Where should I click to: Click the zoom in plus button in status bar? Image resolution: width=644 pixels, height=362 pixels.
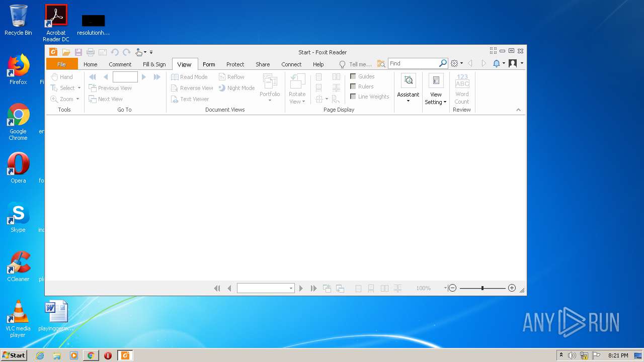tap(512, 288)
